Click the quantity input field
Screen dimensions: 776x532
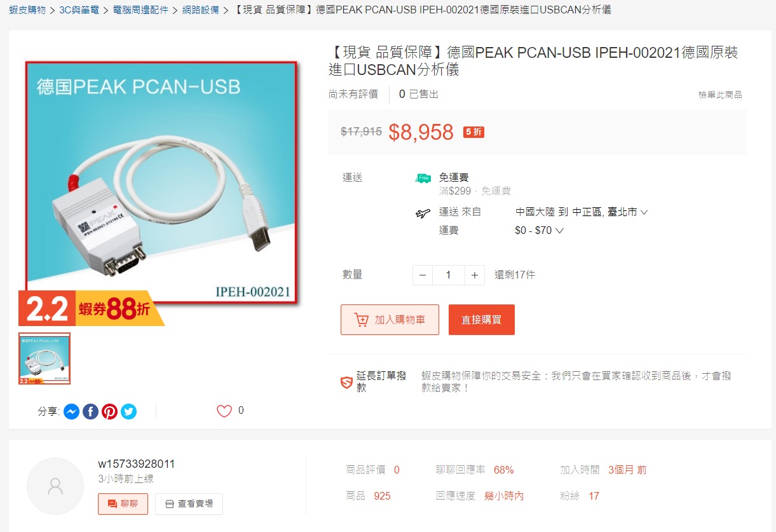[449, 275]
